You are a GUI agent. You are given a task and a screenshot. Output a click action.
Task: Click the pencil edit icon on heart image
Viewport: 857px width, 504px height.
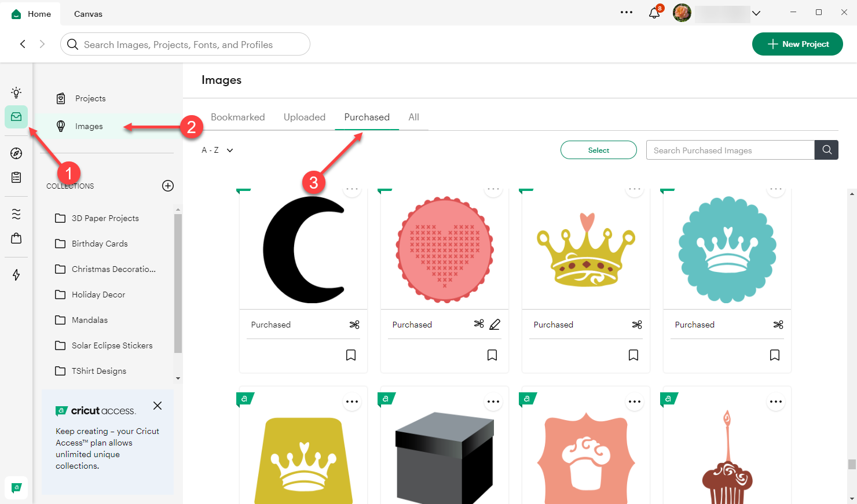coord(495,325)
